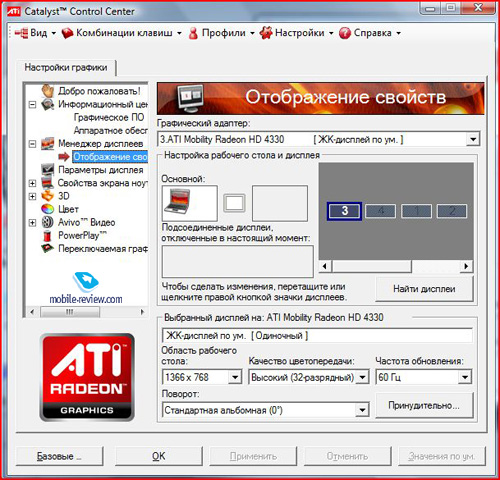Open the Комбинации клавиш menu
Screen dimensions: 500x480
124,33
